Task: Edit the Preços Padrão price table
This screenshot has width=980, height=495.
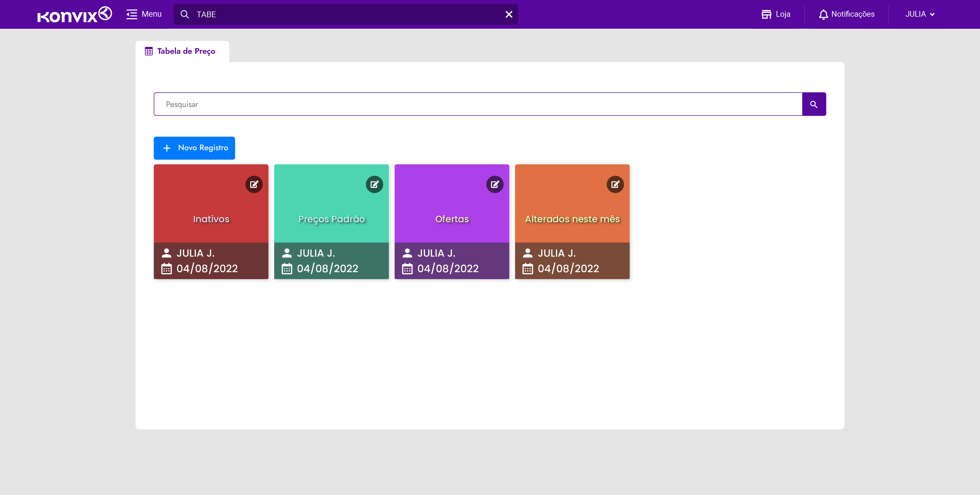Action: [x=374, y=184]
